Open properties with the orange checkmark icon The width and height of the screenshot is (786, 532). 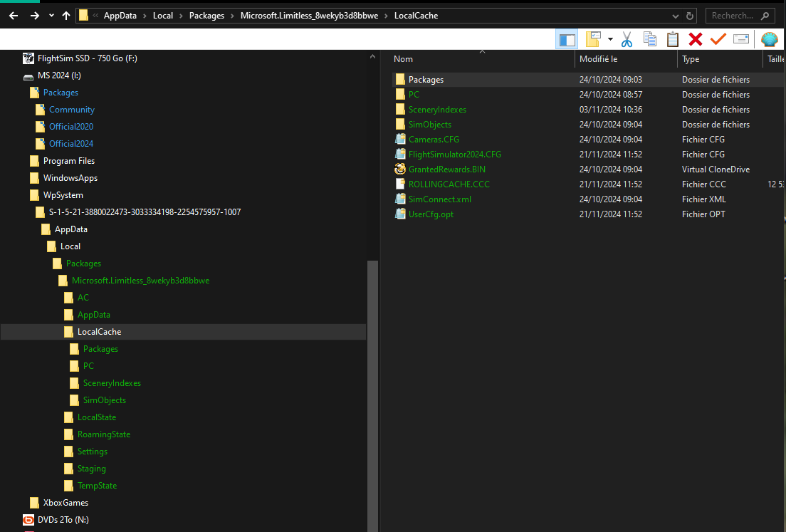[x=718, y=38]
